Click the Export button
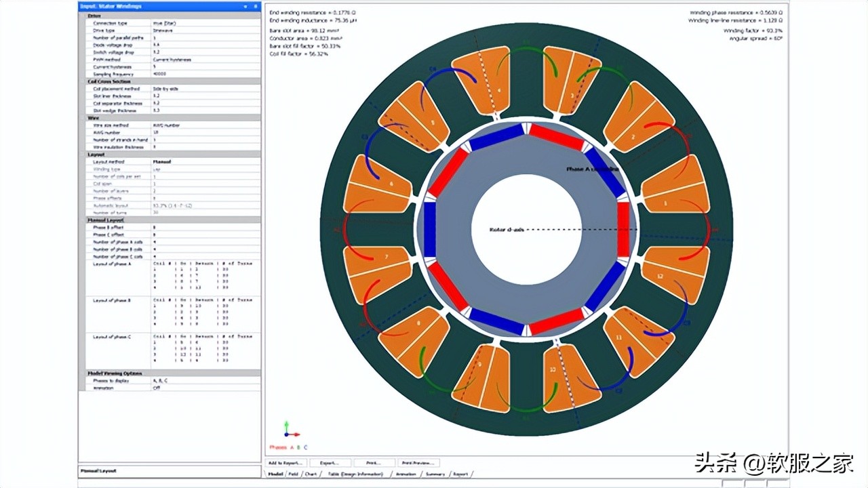The height and width of the screenshot is (488, 868). click(x=329, y=463)
